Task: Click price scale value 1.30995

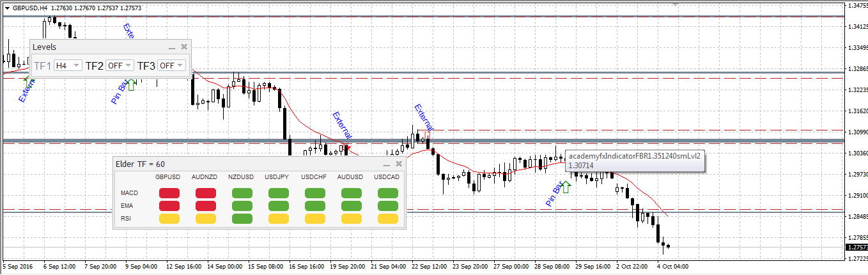Action: pyautogui.click(x=856, y=132)
